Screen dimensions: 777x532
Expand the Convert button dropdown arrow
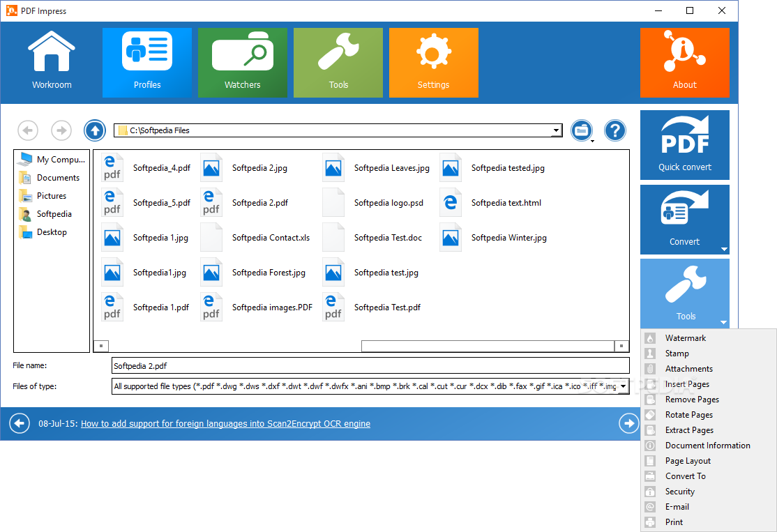coord(724,249)
